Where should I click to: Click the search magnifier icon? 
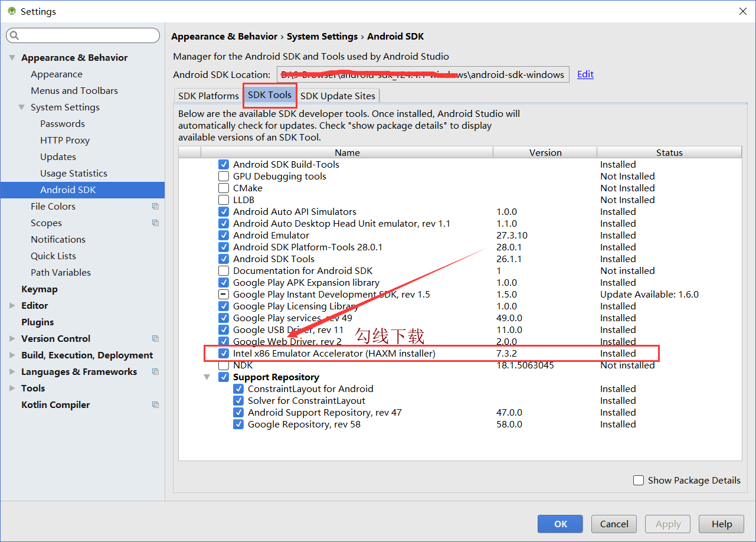[x=14, y=36]
